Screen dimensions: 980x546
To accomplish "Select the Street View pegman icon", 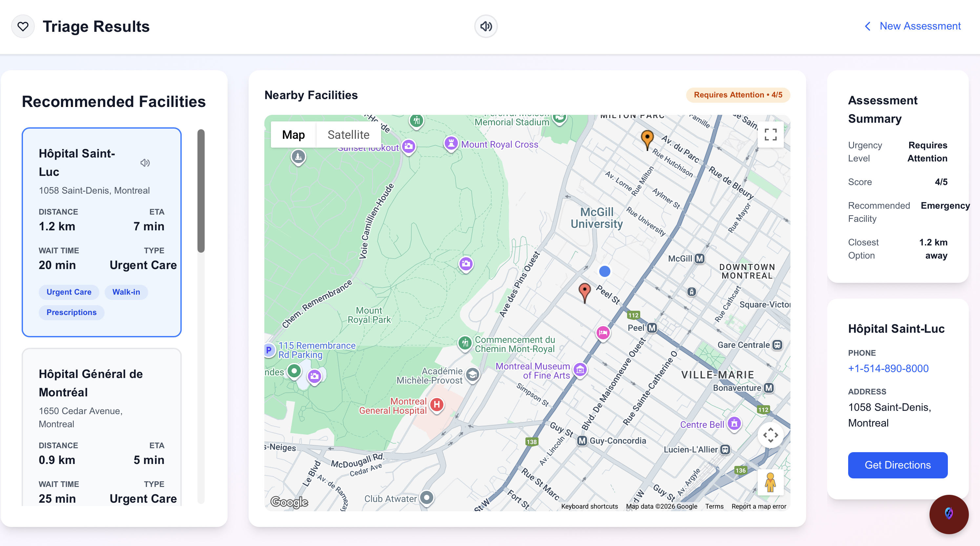I will tap(770, 482).
